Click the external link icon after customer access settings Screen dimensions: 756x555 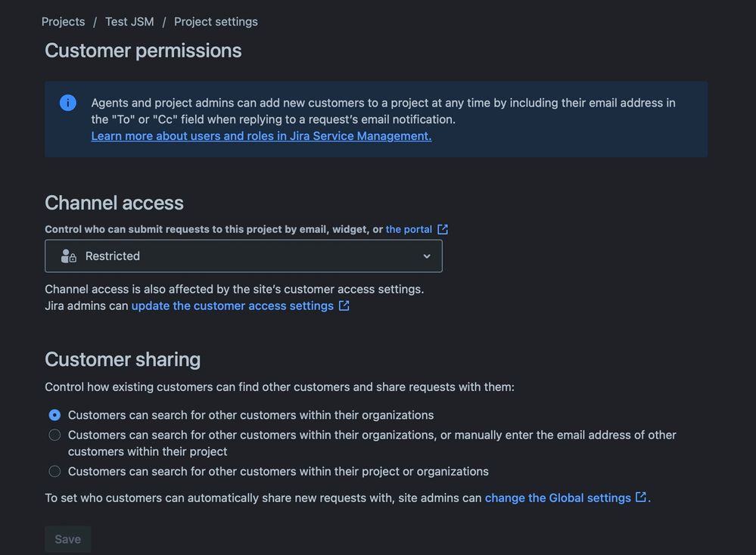[344, 305]
